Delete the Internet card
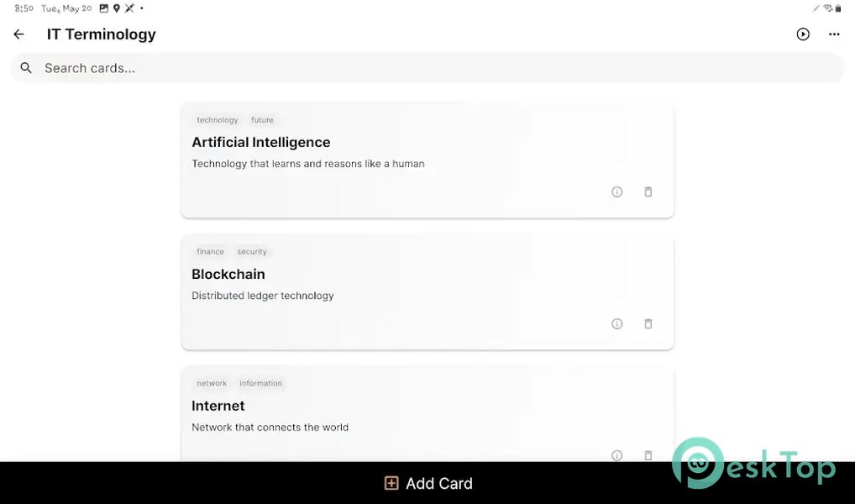Viewport: 855px width, 504px height. click(x=648, y=455)
